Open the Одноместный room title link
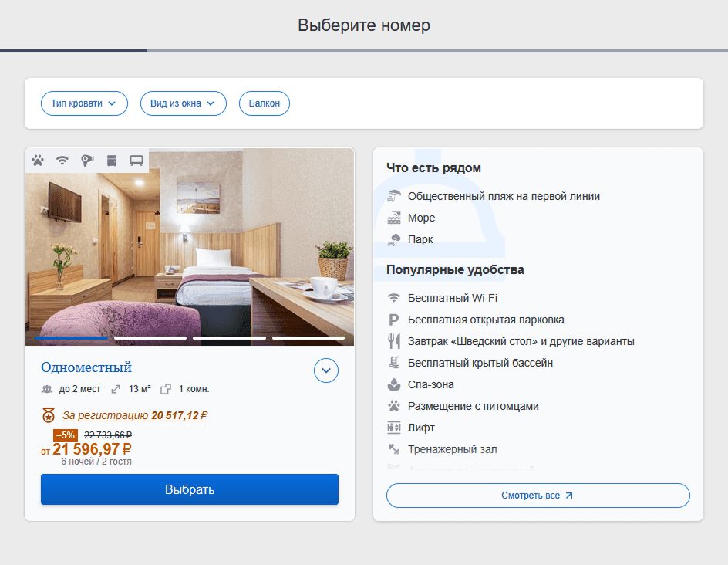Viewport: 728px width, 565px height. coord(86,367)
